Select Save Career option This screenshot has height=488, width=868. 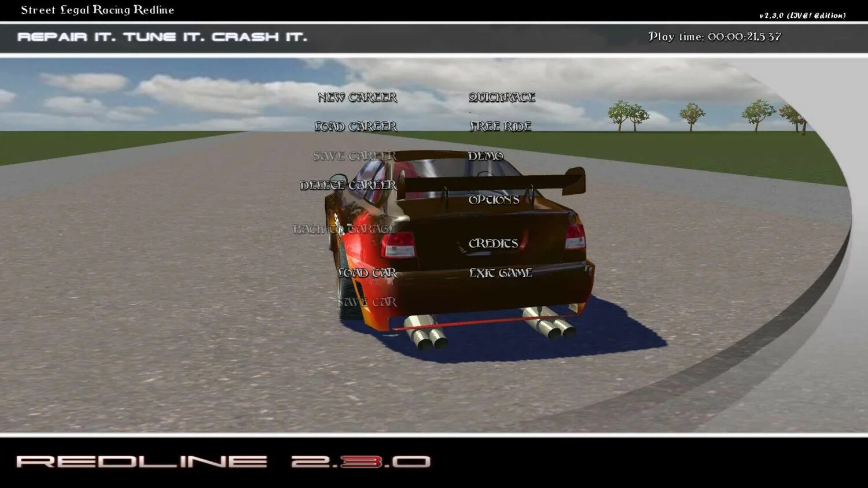point(355,156)
